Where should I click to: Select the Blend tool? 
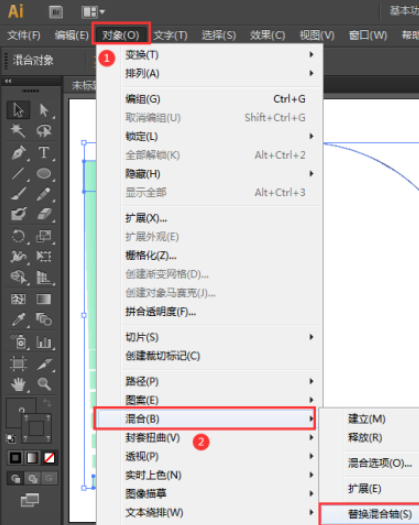44,320
